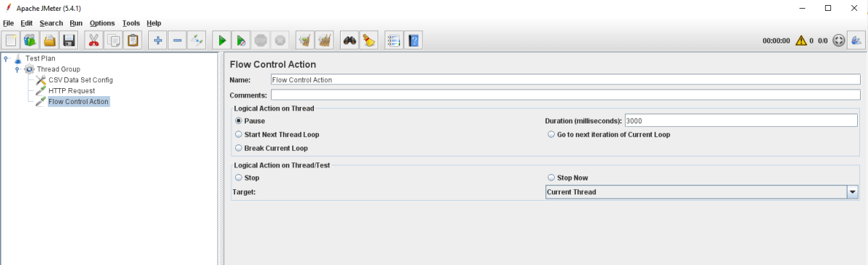The height and width of the screenshot is (265, 868).
Task: Select CSV Data Set Config element
Action: [x=80, y=80]
